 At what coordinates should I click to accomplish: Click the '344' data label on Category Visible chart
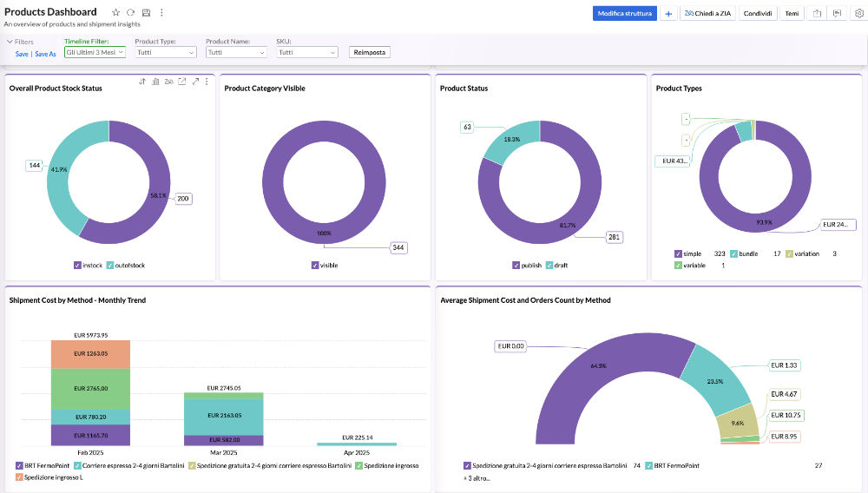pyautogui.click(x=398, y=247)
